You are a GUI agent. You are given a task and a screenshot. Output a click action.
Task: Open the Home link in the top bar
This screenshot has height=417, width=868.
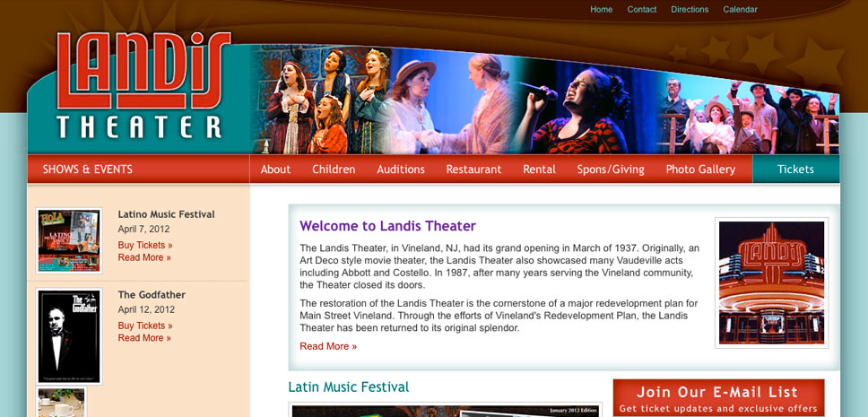tap(601, 9)
